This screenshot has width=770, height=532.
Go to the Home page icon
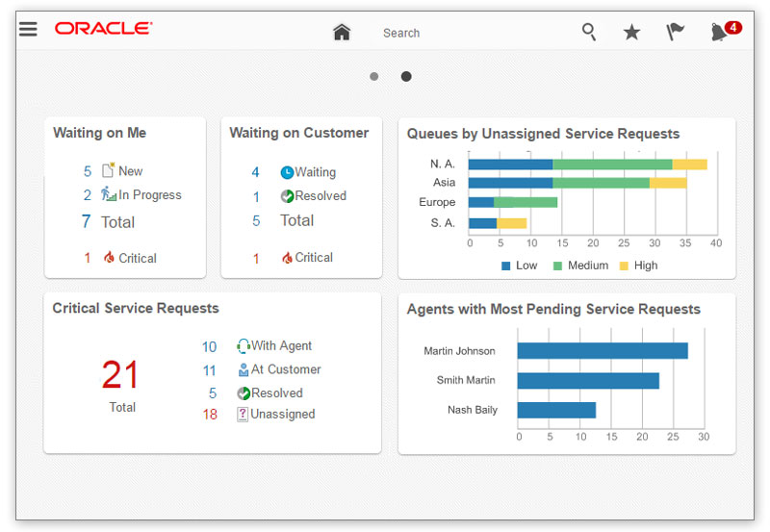pyautogui.click(x=342, y=32)
